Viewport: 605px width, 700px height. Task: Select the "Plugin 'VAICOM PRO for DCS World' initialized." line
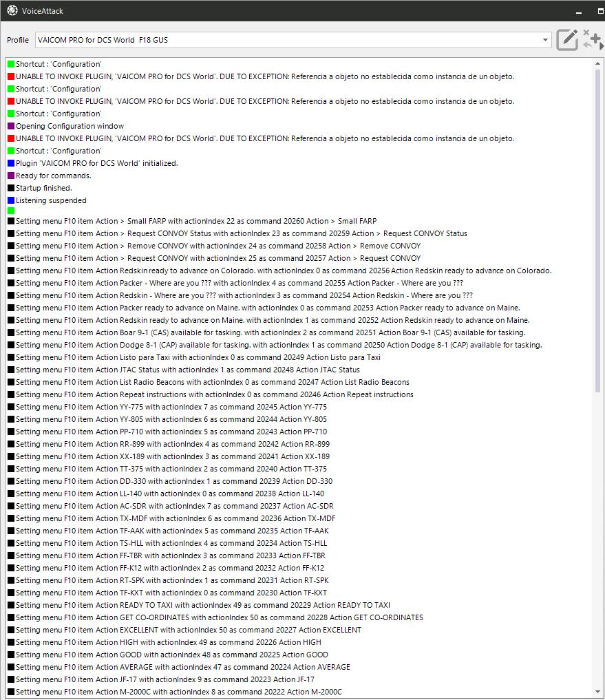point(93,163)
